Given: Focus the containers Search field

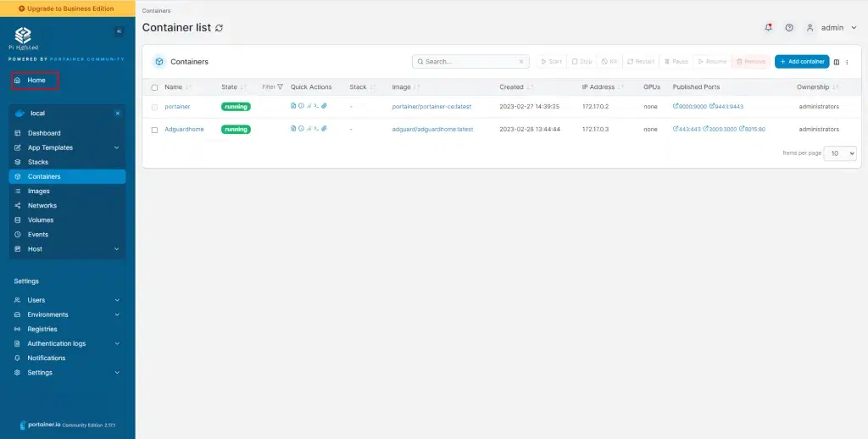Looking at the screenshot, I should click(470, 62).
